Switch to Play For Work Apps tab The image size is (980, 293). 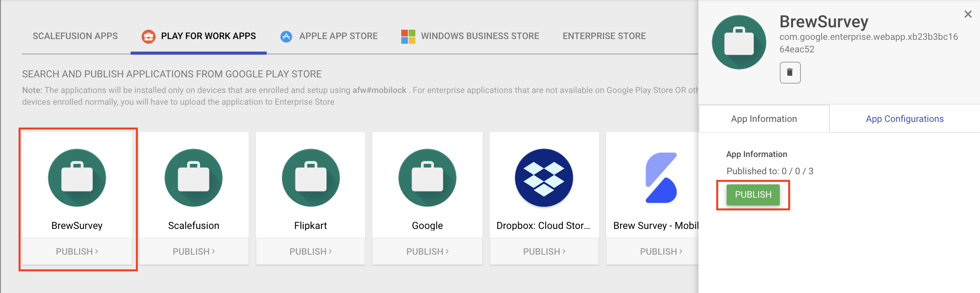click(199, 36)
